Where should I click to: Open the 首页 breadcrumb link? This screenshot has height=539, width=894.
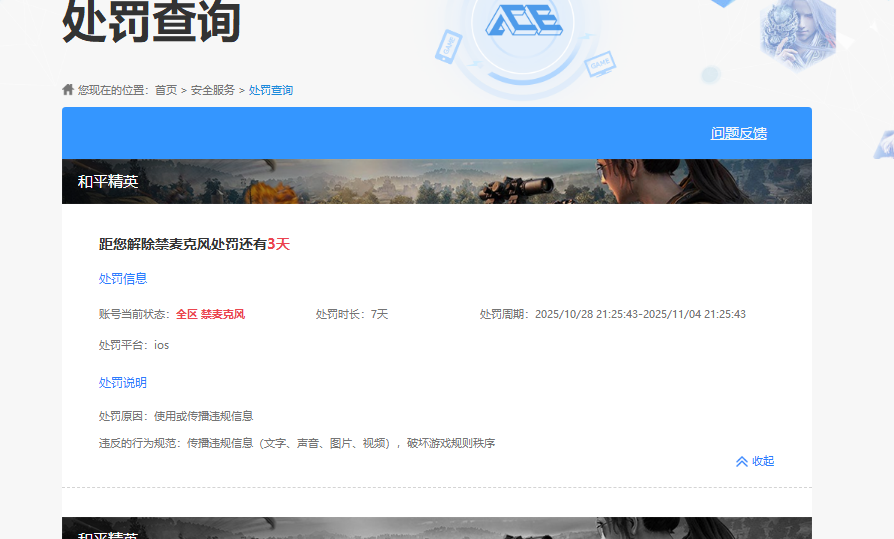tap(166, 90)
